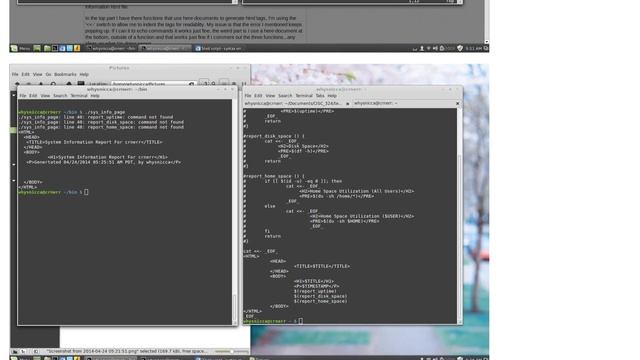
Task: Click the Location path field in Pictures window
Action: 154,84
